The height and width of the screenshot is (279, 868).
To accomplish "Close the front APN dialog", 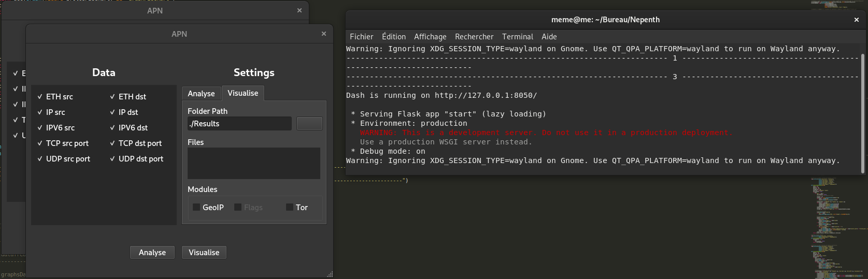I will pos(324,34).
